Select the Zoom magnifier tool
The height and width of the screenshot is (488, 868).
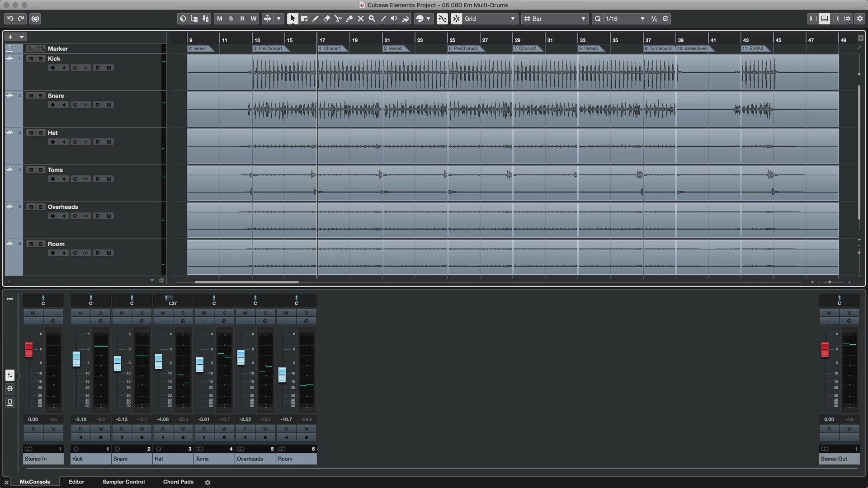point(372,19)
